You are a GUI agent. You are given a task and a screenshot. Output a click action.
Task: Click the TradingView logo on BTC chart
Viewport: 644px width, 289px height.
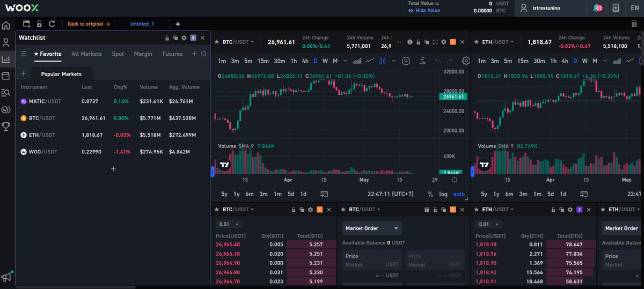point(225,165)
